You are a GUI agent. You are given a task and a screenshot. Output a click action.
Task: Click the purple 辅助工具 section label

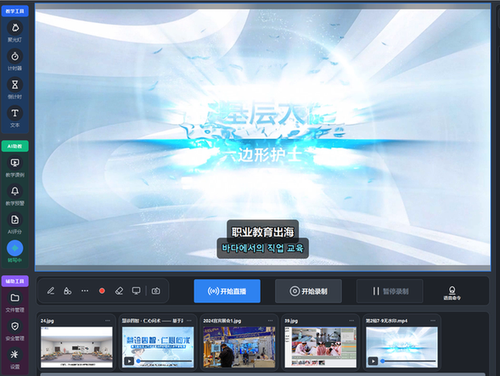(x=15, y=281)
